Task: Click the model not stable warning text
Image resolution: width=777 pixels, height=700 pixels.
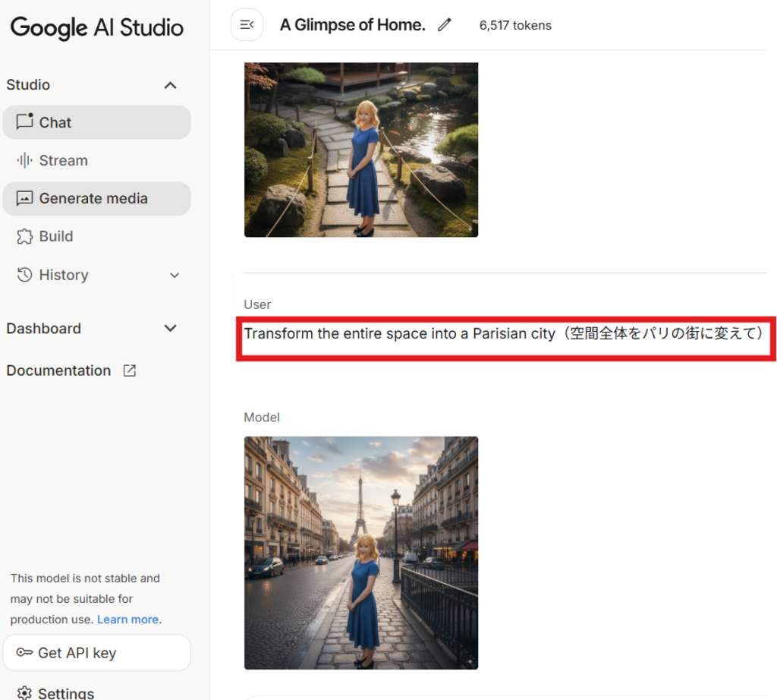Action: (86, 599)
